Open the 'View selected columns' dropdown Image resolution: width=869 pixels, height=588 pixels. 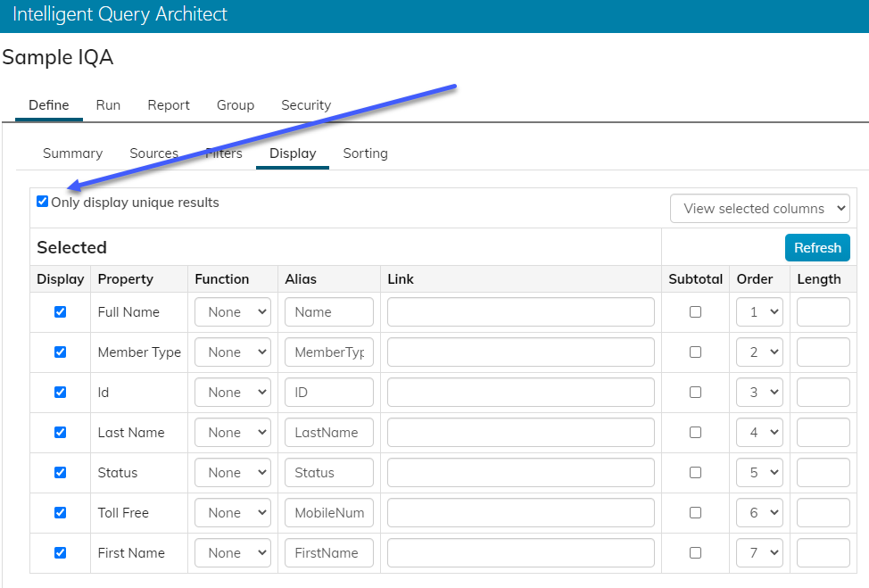[x=759, y=209]
